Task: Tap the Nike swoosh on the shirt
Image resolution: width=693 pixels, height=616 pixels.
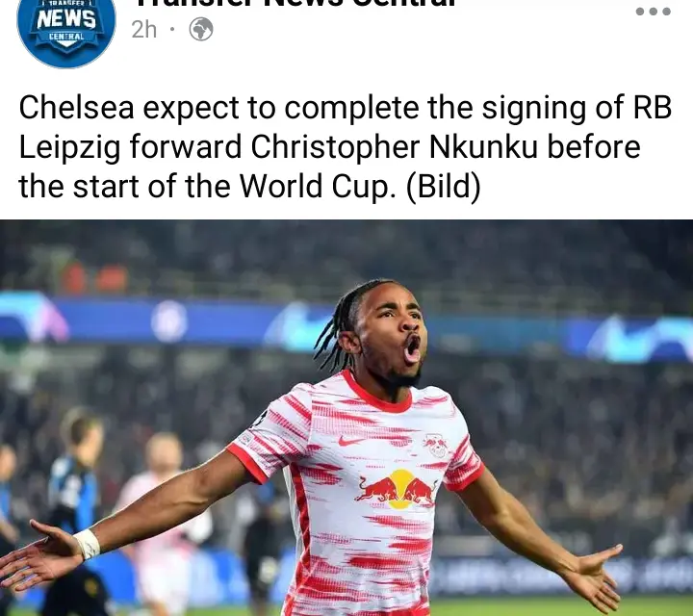Action: (x=351, y=441)
